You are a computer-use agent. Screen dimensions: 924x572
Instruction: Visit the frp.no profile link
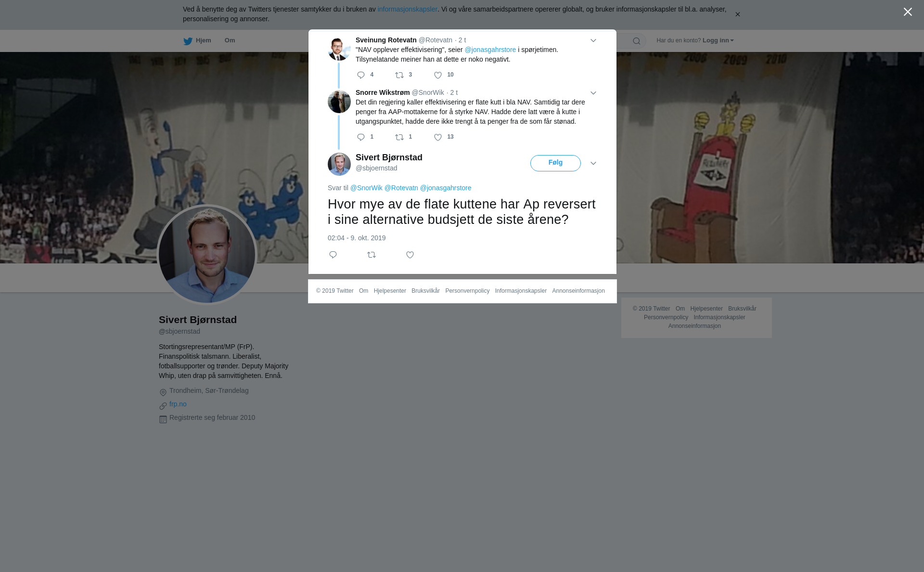[x=178, y=404]
